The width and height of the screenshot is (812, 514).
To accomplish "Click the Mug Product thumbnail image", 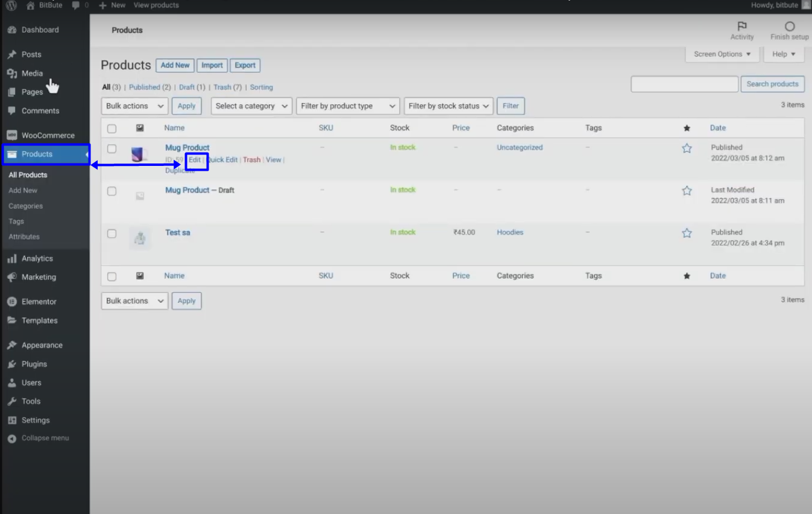I will (x=140, y=154).
